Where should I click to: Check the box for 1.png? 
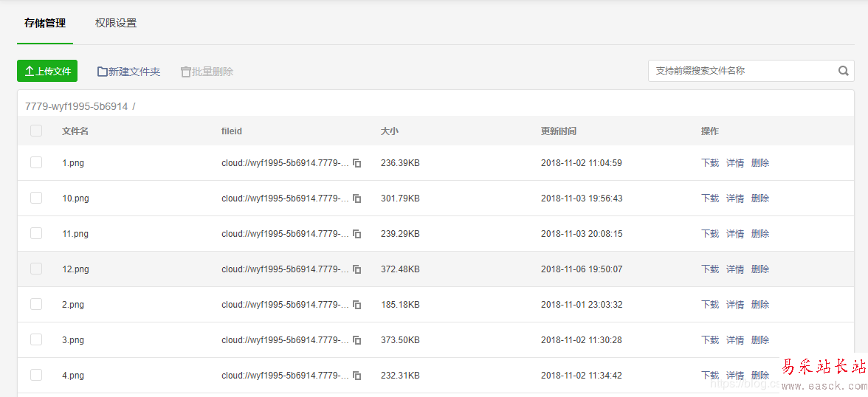tap(36, 162)
